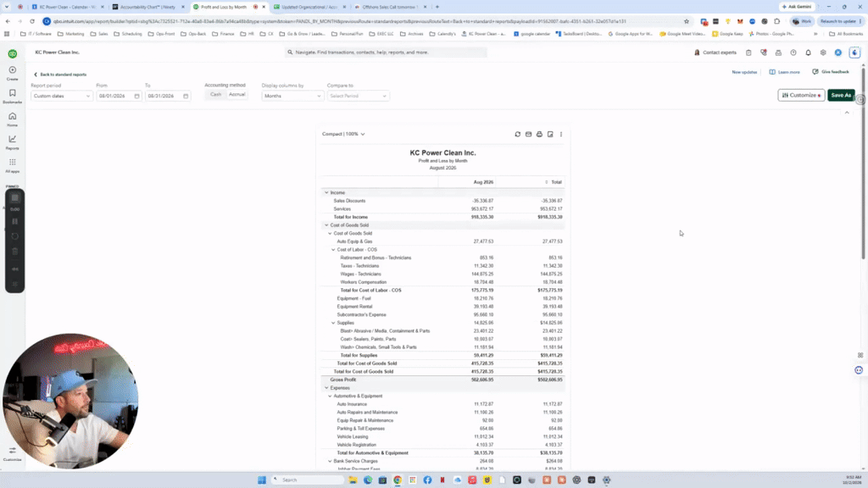Click the Save As button
The image size is (868, 488).
pos(841,95)
